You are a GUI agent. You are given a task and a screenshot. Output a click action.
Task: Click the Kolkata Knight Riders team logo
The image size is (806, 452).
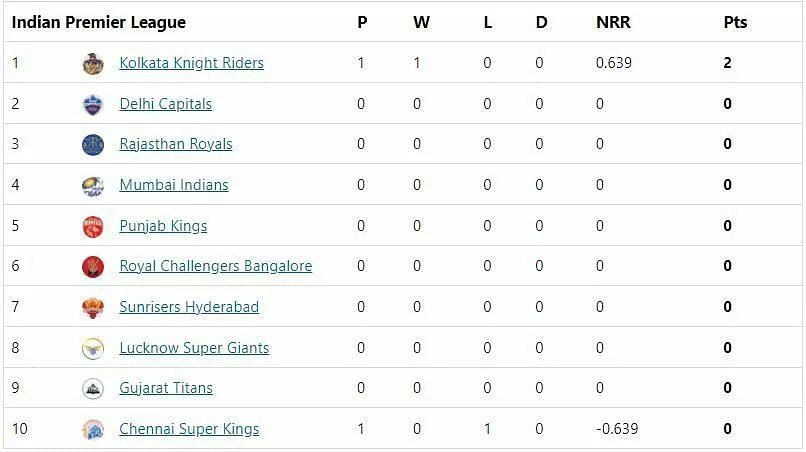93,63
